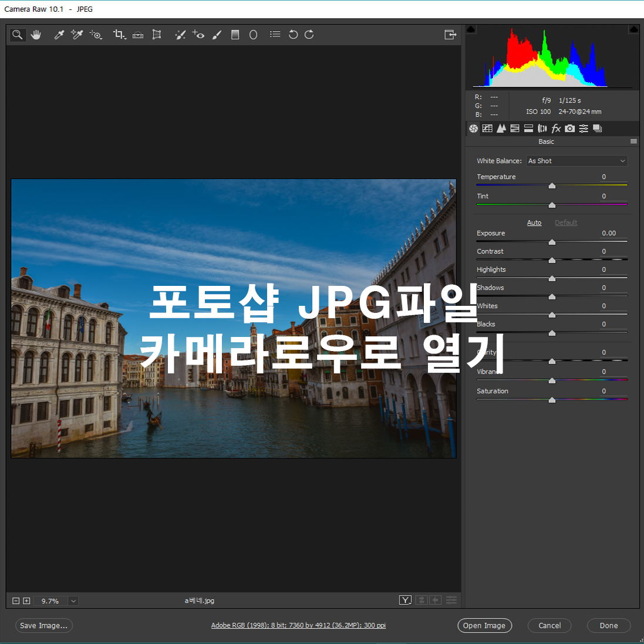Image resolution: width=644 pixels, height=644 pixels.
Task: Select the Radial Filter tool
Action: [254, 35]
